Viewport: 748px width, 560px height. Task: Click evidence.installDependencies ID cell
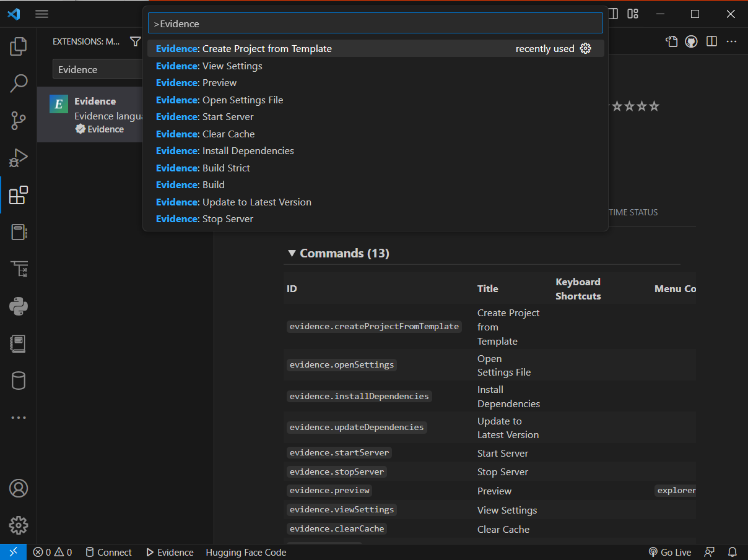[359, 396]
